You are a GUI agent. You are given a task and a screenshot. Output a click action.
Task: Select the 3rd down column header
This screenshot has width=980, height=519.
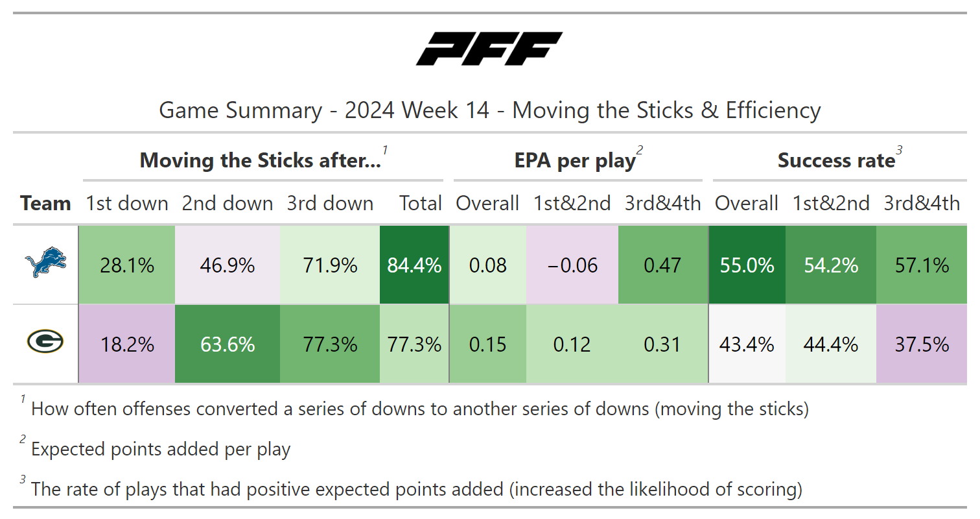pos(331,203)
